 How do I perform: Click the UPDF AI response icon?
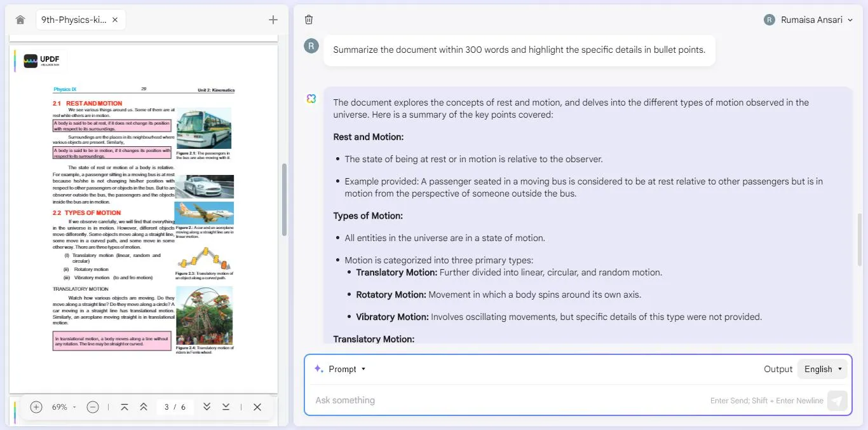[311, 99]
